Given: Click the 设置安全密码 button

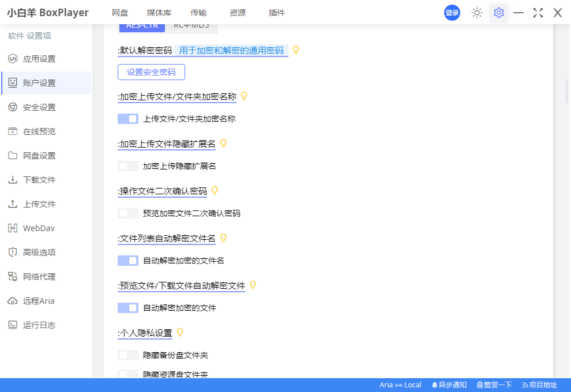Looking at the screenshot, I should click(151, 71).
